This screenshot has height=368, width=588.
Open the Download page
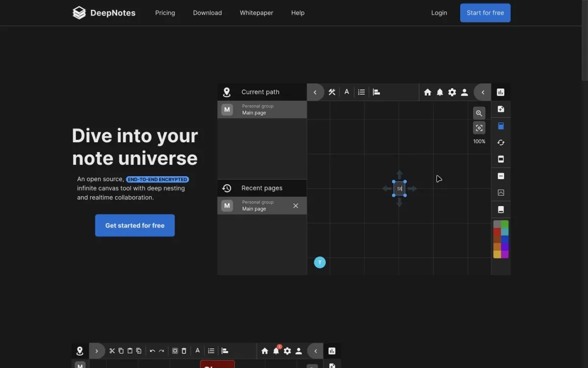coord(207,13)
